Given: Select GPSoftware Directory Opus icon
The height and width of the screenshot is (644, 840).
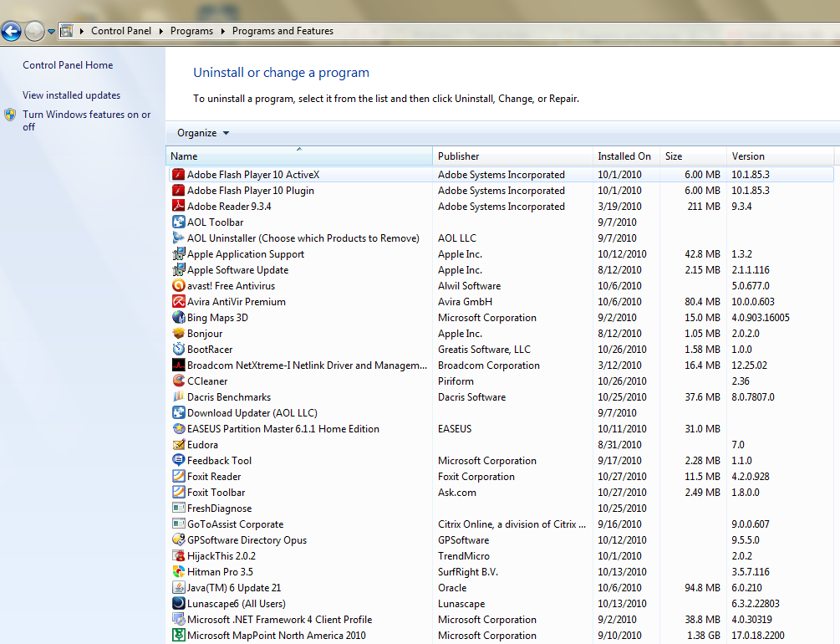Looking at the screenshot, I should [178, 540].
